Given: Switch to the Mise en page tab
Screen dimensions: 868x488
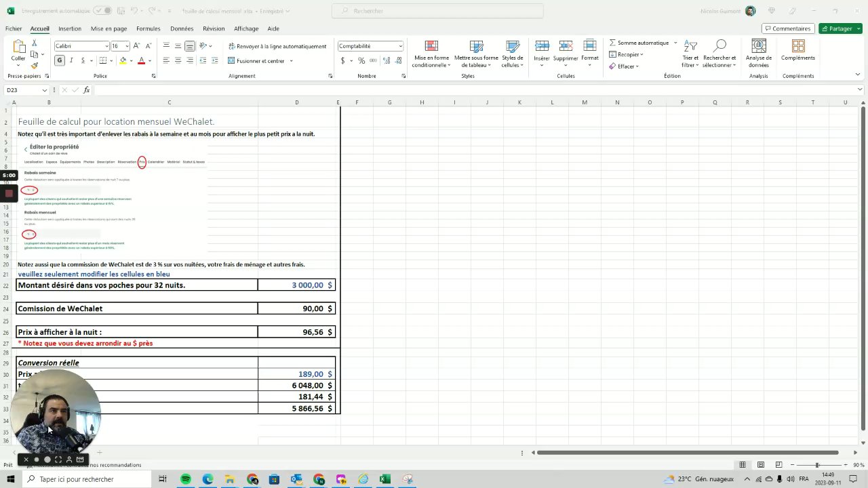Looking at the screenshot, I should pyautogui.click(x=109, y=28).
